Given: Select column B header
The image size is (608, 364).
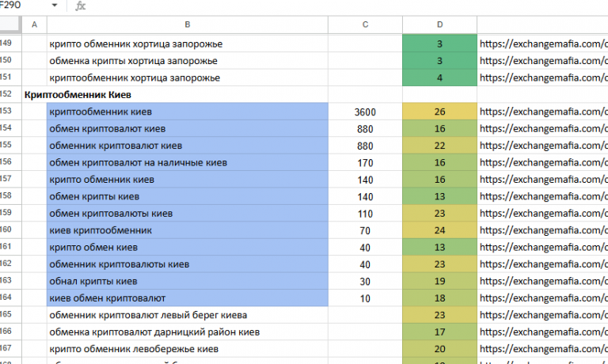Looking at the screenshot, I should 188,25.
